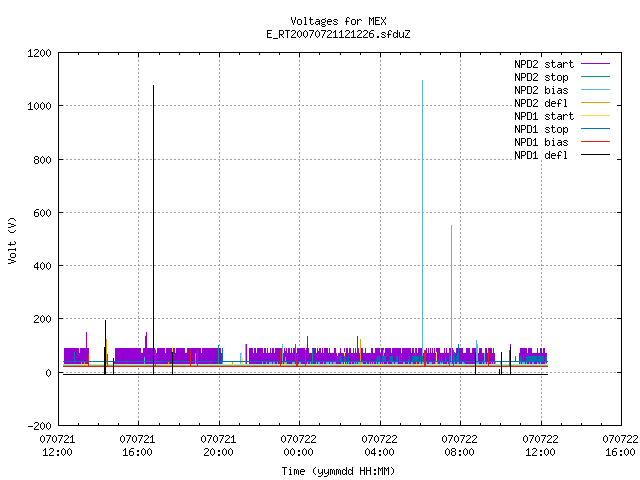Click the 0 y-axis tick label
This screenshot has height=480, width=640.
[49, 373]
